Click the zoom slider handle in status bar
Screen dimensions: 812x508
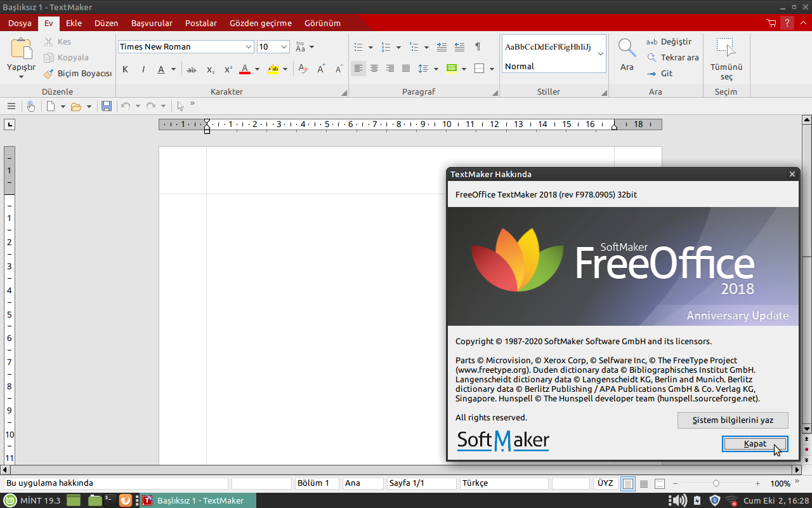pyautogui.click(x=716, y=483)
